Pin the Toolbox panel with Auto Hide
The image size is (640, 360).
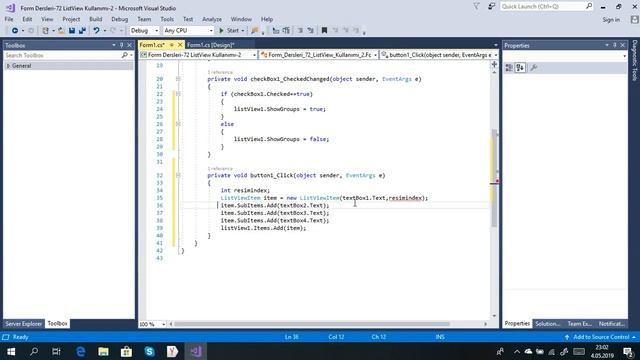point(121,45)
